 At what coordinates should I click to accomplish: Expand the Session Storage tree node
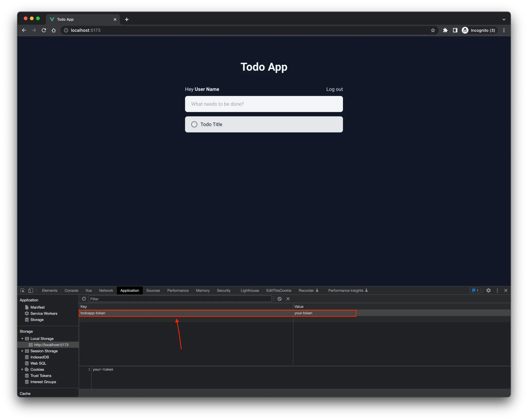pos(22,351)
